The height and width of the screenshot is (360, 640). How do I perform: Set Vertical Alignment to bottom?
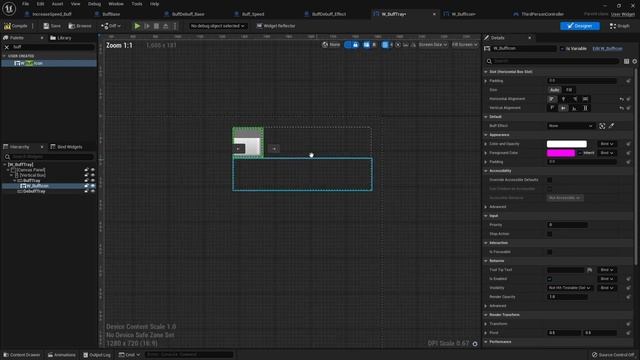(x=574, y=108)
